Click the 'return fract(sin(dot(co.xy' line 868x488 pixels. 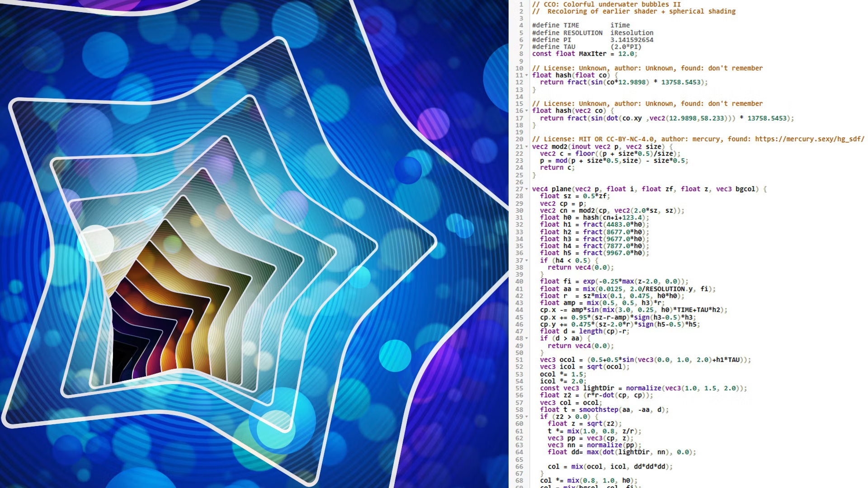[x=667, y=118]
